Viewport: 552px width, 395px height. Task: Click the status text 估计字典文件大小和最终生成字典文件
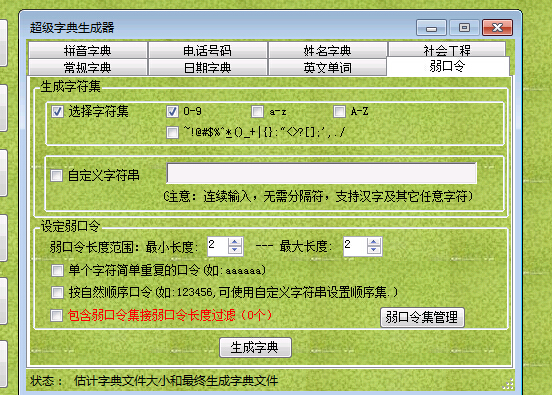pos(176,381)
